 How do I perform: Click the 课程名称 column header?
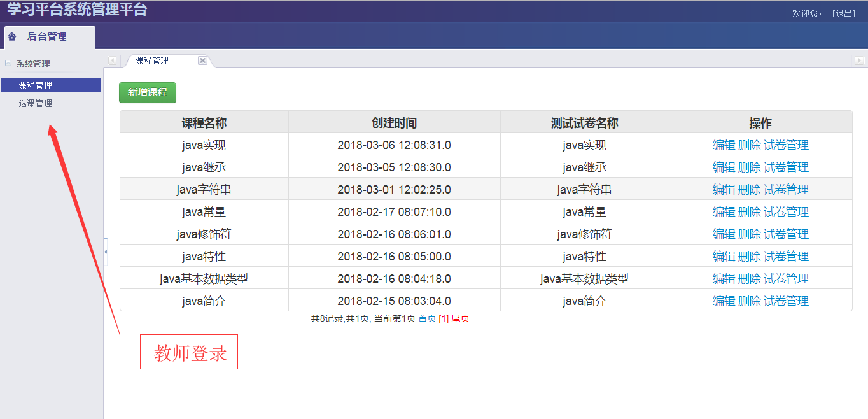coord(204,123)
